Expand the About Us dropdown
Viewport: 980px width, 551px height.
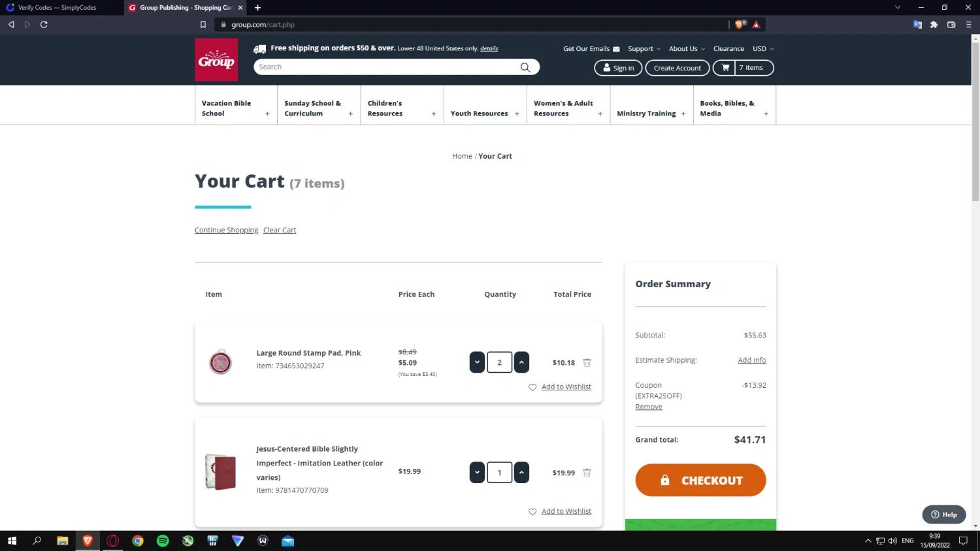687,49
